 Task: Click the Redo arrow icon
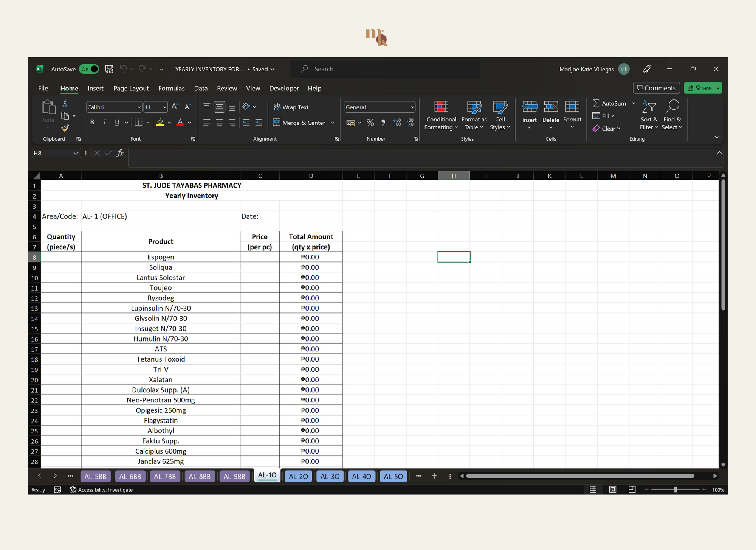click(142, 69)
